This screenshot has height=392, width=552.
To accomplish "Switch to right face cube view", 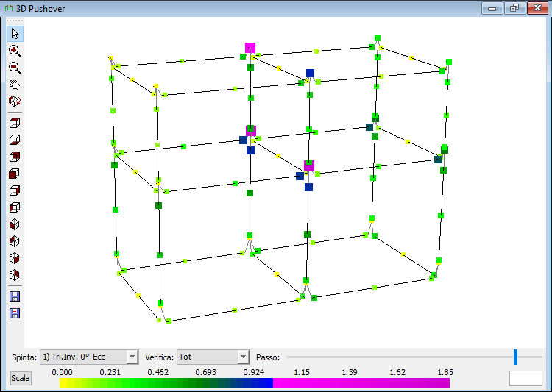I will (x=15, y=190).
